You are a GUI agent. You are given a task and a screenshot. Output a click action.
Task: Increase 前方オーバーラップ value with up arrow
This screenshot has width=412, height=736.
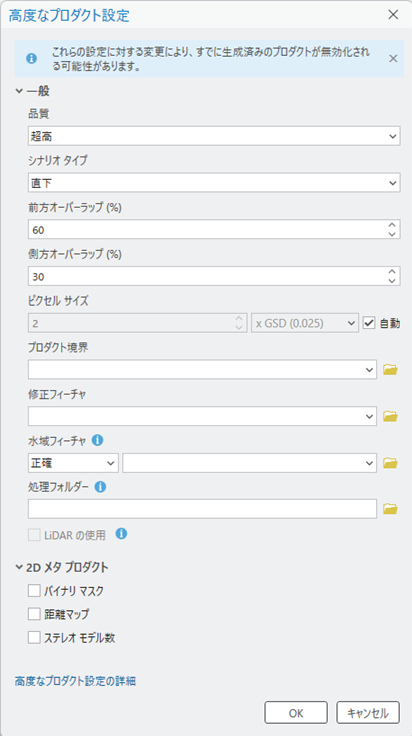click(x=392, y=225)
